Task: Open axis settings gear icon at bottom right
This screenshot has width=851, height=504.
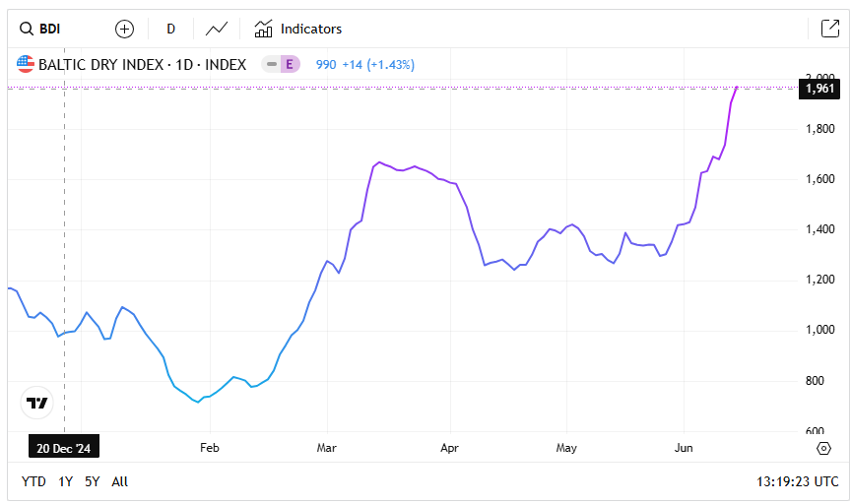Action: (x=823, y=448)
